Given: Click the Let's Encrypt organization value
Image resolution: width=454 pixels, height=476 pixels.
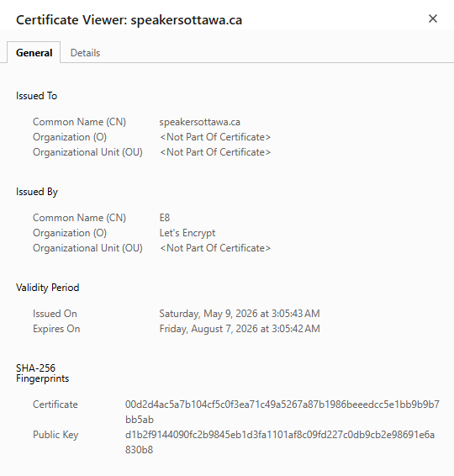Looking at the screenshot, I should 187,233.
